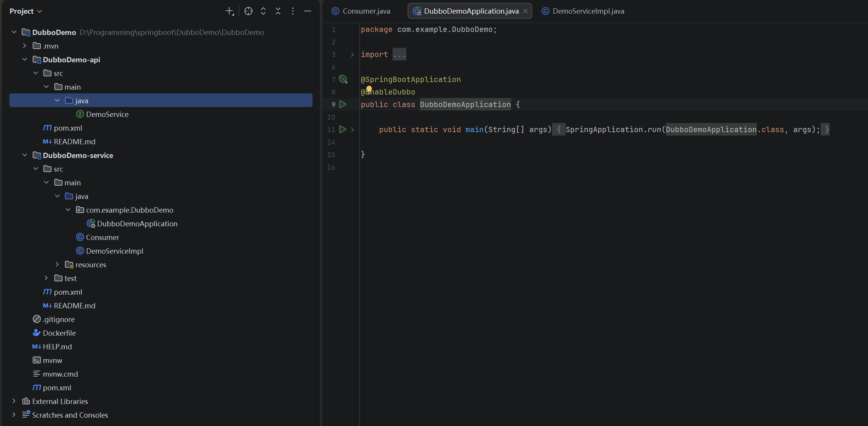
Task: Select the Dockerfile in the project tree
Action: [x=59, y=333]
